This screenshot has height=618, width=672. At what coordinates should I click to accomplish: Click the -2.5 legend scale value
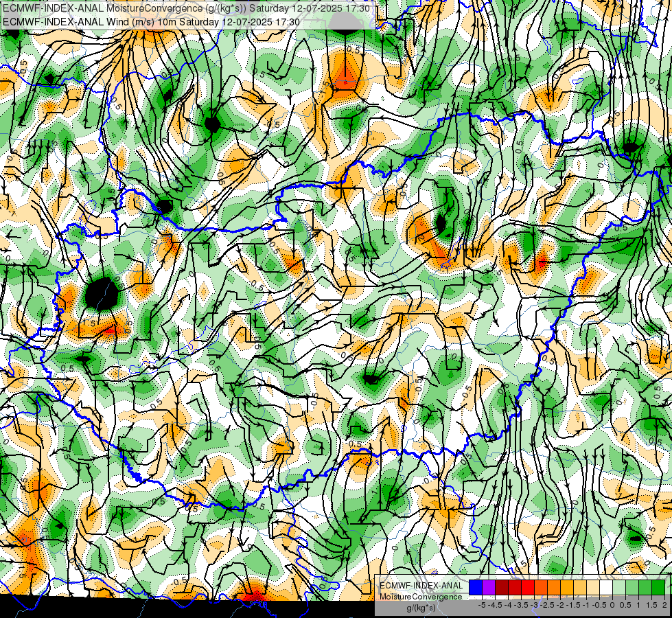547,605
